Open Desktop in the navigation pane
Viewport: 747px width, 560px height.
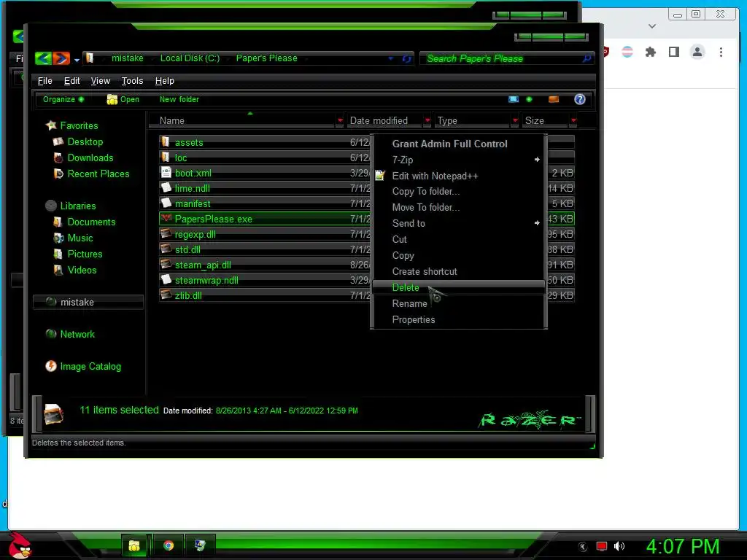click(x=78, y=142)
